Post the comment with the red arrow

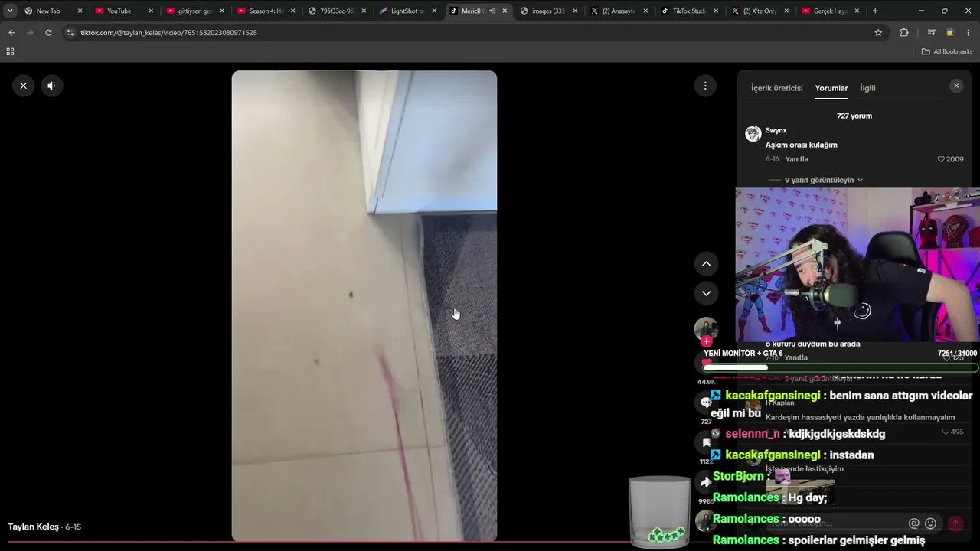point(955,523)
